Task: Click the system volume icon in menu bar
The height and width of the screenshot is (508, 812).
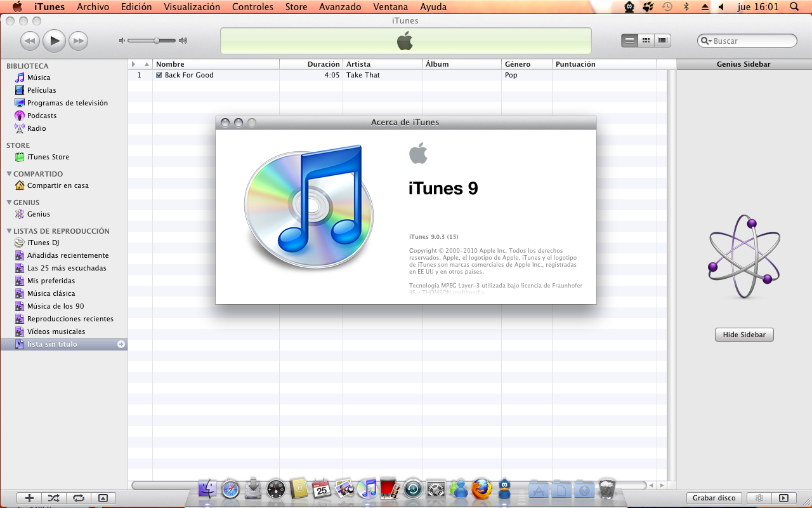Action: 723,7
